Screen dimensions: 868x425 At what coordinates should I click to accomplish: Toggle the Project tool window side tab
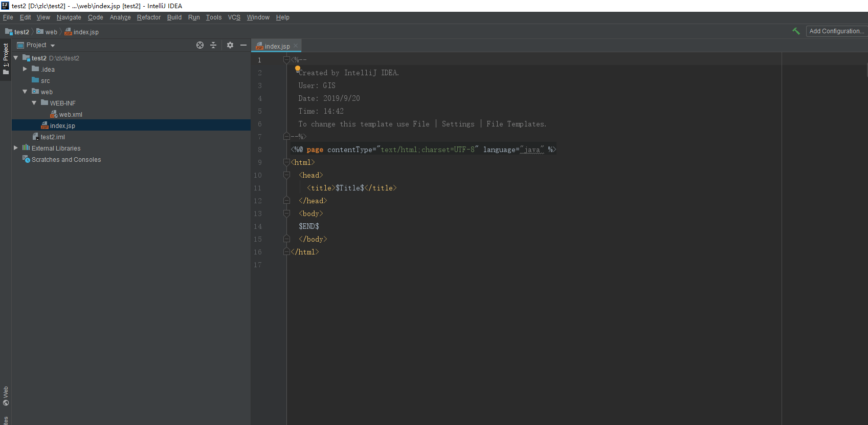6,58
